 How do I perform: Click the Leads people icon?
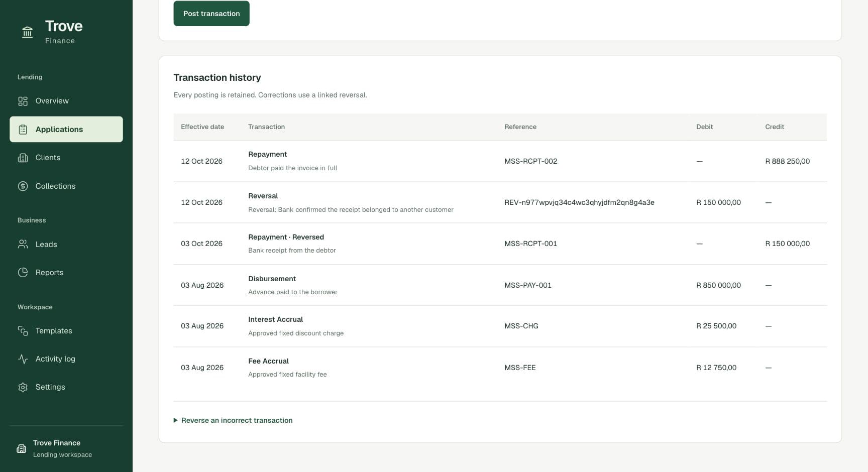click(x=23, y=245)
